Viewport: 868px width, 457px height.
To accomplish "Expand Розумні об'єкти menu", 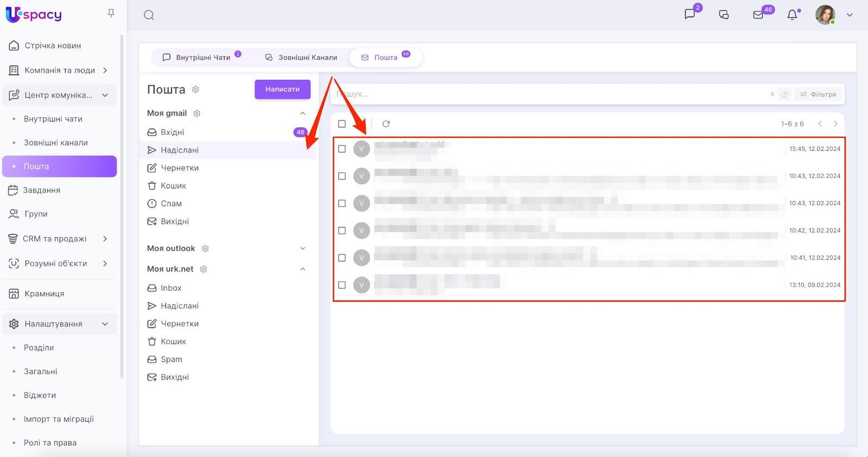I will (105, 264).
